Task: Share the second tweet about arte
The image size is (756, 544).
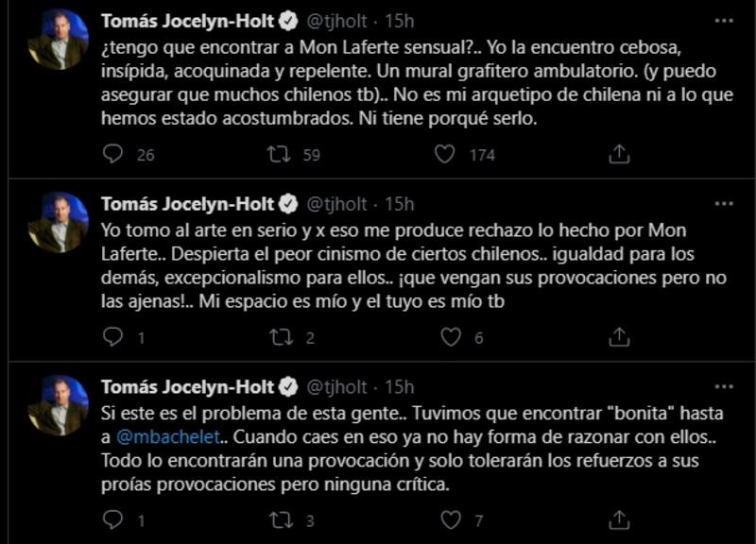Action: tap(619, 337)
